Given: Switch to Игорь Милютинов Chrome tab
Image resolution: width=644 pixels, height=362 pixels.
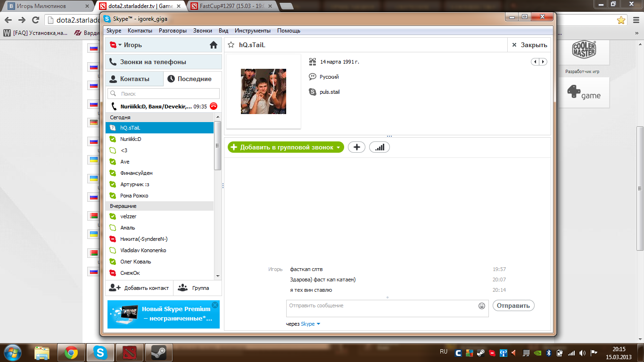Looking at the screenshot, I should [x=47, y=6].
